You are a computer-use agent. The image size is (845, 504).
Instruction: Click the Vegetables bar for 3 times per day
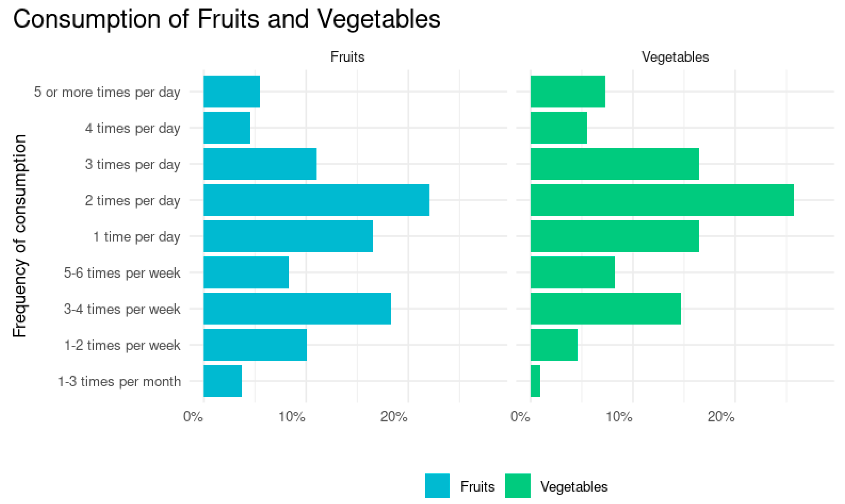tap(614, 164)
